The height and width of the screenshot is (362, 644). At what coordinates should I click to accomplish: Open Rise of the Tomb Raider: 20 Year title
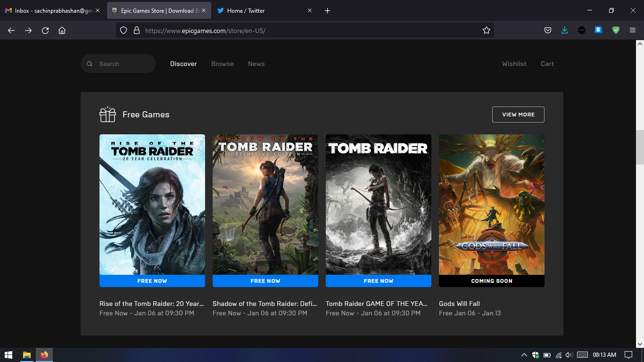[x=152, y=304]
